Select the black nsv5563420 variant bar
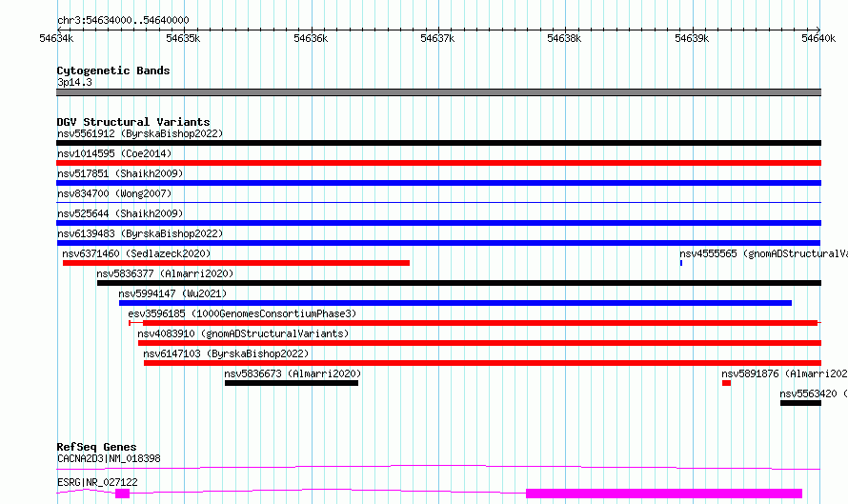Screen dimensions: 848x504 tap(800, 403)
